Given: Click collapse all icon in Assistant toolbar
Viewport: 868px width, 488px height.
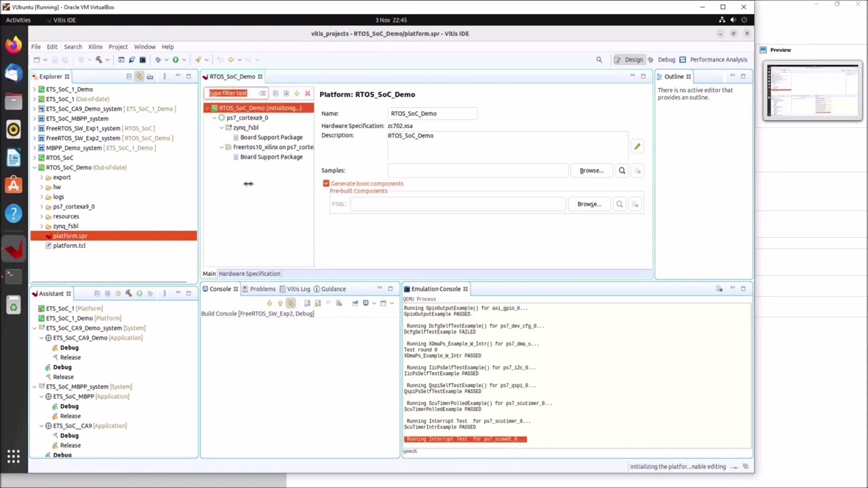Looking at the screenshot, I should tap(97, 293).
